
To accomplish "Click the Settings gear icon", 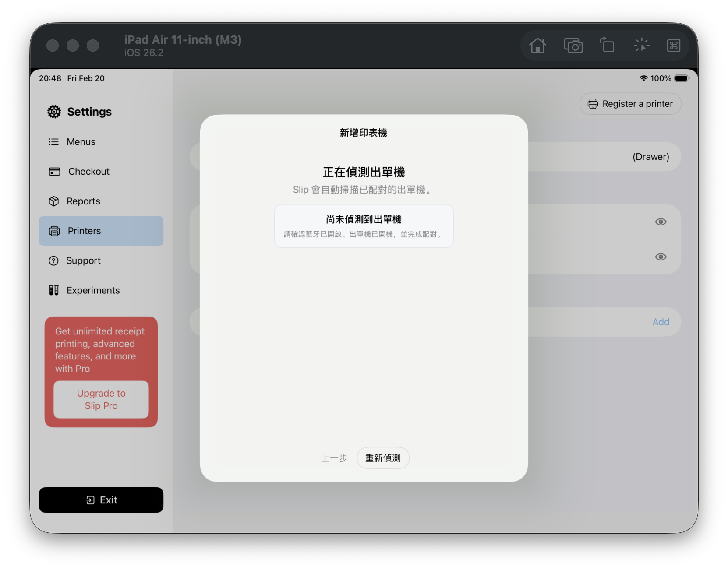I will tap(54, 112).
